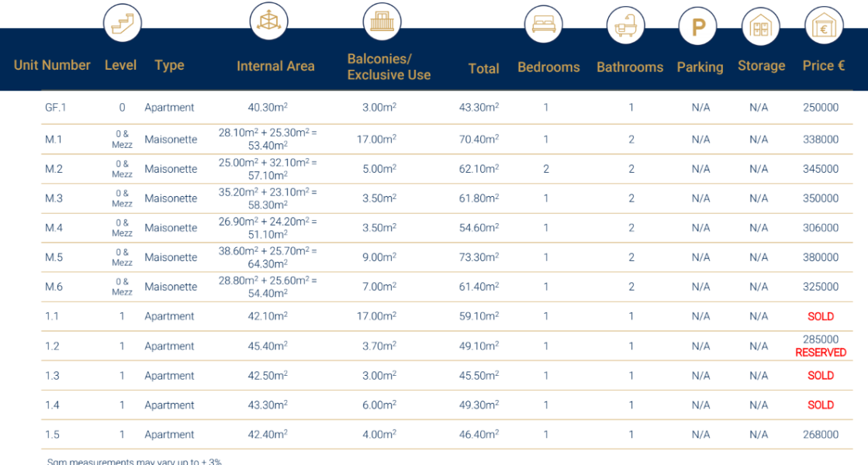Click the Total column header

[x=483, y=69]
